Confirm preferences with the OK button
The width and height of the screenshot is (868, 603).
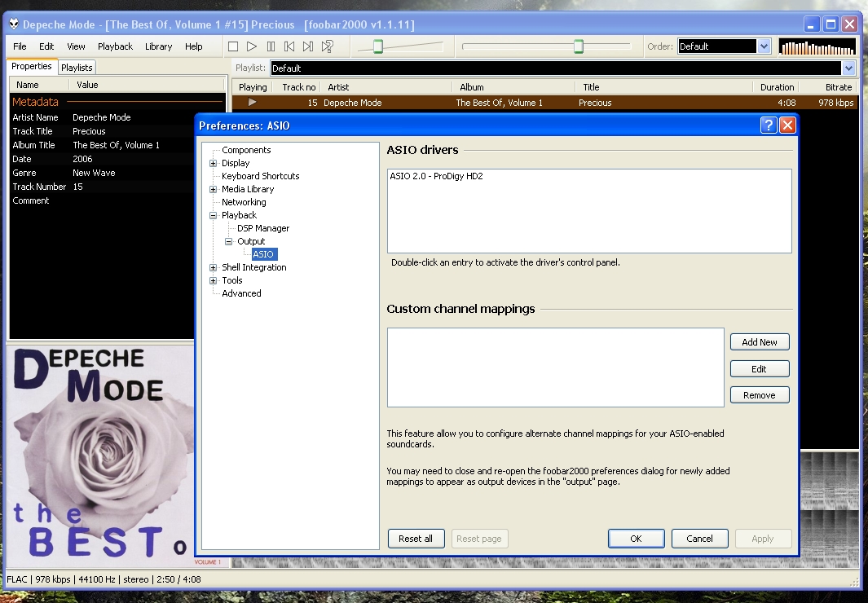[x=636, y=539]
